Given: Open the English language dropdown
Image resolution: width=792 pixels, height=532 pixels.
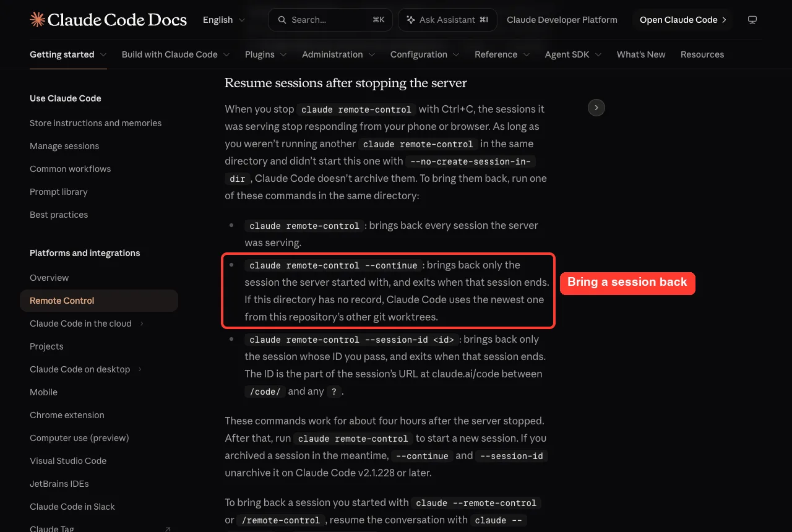Looking at the screenshot, I should point(224,20).
